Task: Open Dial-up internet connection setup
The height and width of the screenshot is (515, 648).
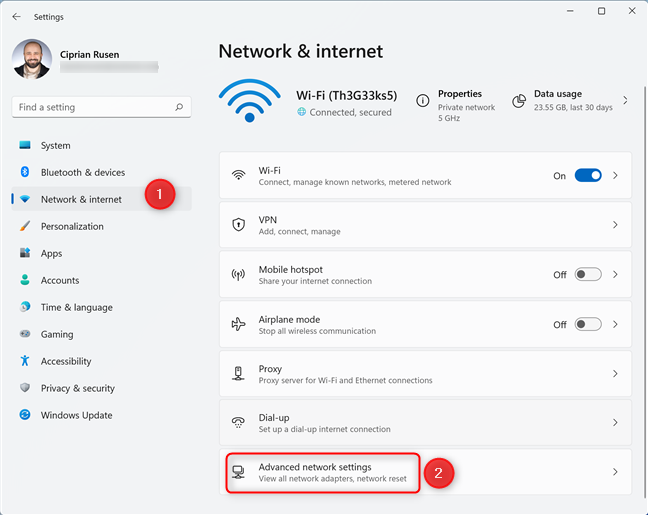Action: click(425, 422)
